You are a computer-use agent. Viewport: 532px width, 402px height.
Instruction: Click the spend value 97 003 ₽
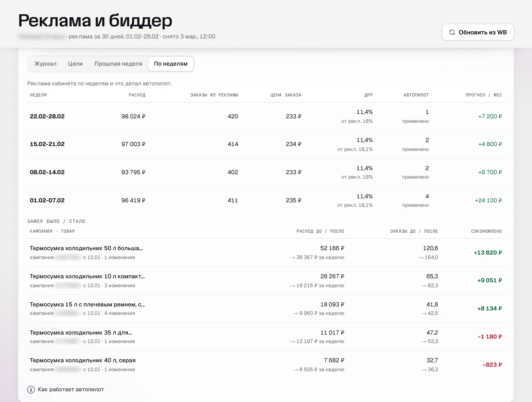coord(133,144)
